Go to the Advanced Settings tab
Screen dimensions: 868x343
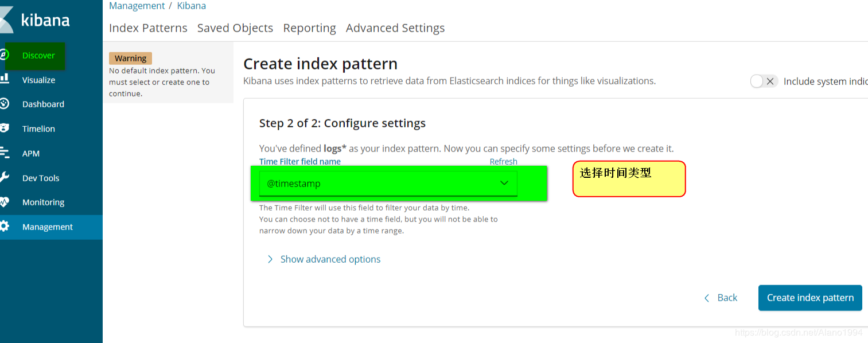(395, 28)
